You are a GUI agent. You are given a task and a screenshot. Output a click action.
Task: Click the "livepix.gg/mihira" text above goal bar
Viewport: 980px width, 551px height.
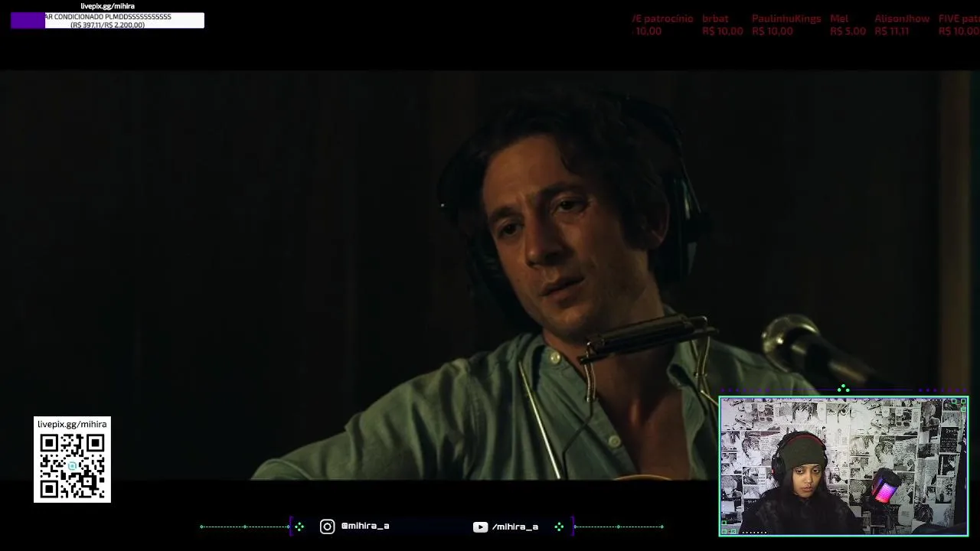pyautogui.click(x=107, y=6)
